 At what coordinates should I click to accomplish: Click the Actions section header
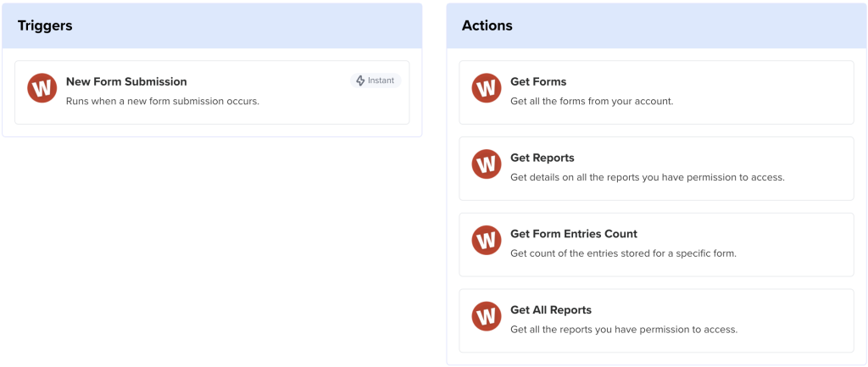coord(487,25)
